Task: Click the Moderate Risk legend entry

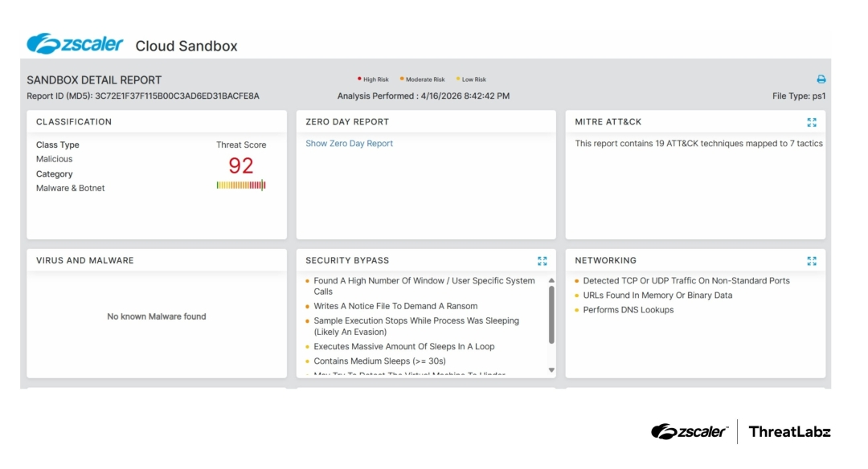Action: click(x=423, y=79)
